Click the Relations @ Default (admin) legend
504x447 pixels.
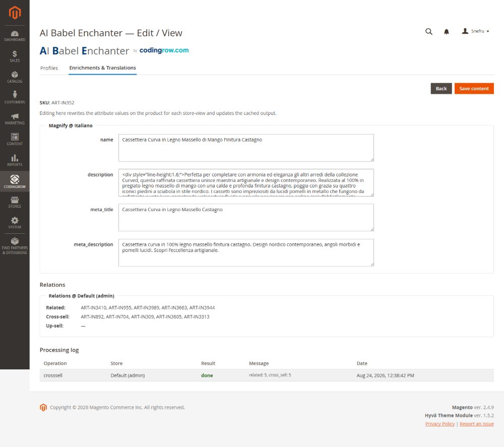click(x=82, y=296)
